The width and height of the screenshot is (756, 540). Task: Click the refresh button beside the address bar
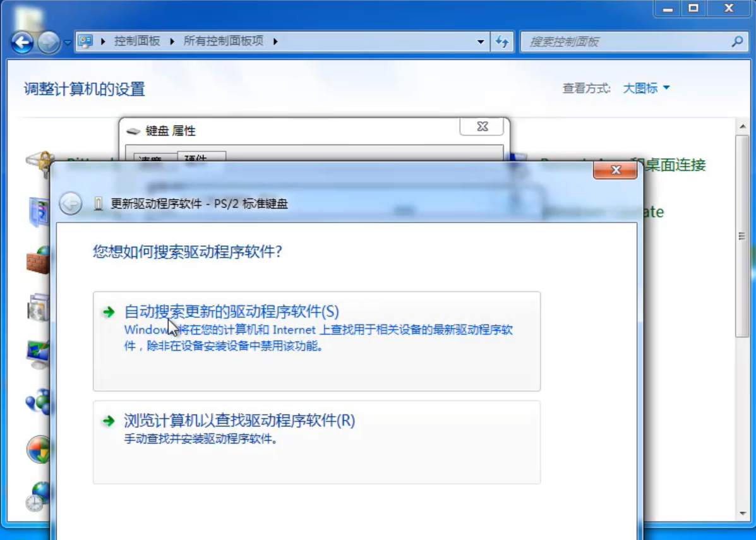point(502,42)
